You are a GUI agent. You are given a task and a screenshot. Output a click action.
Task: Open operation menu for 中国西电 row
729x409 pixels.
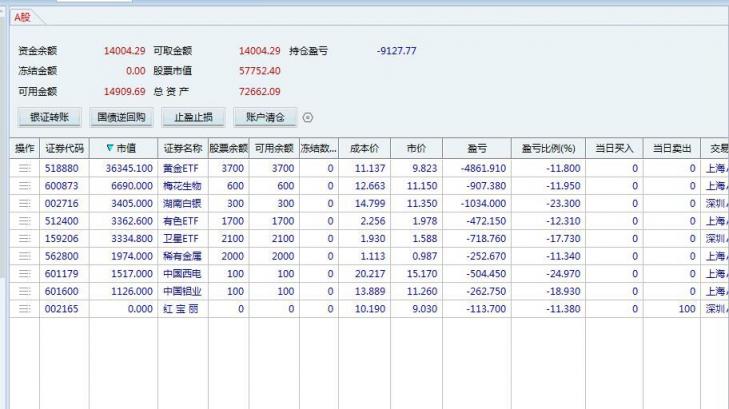[24, 274]
